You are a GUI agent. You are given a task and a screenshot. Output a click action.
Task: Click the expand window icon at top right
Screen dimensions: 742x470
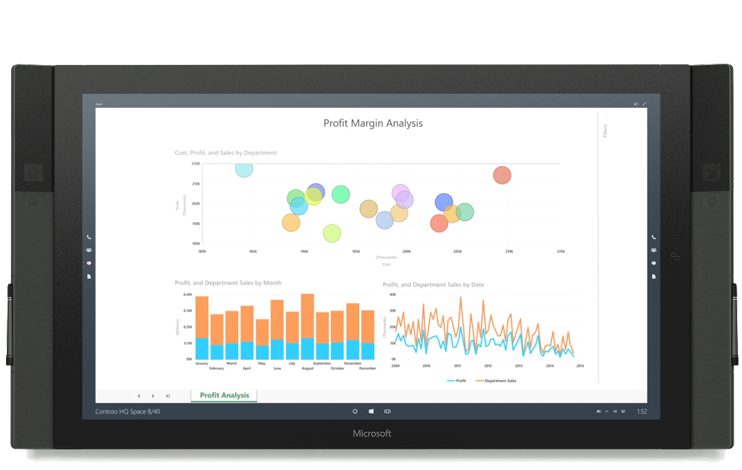tap(644, 104)
